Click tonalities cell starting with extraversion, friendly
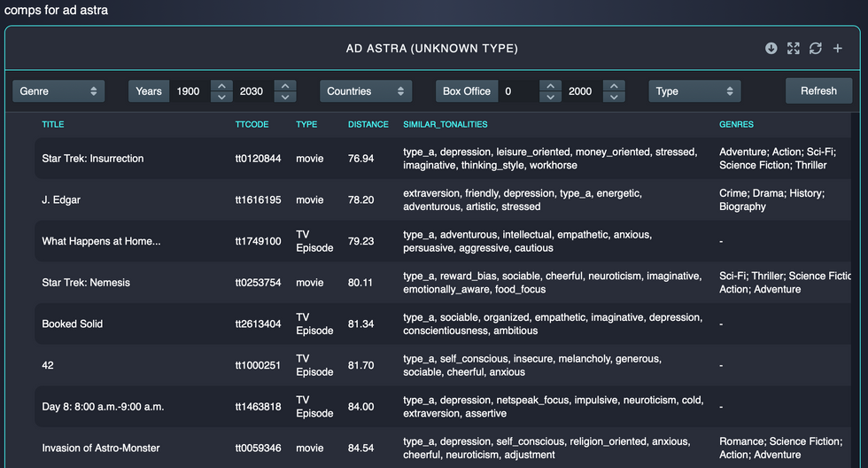868x468 pixels. click(522, 200)
